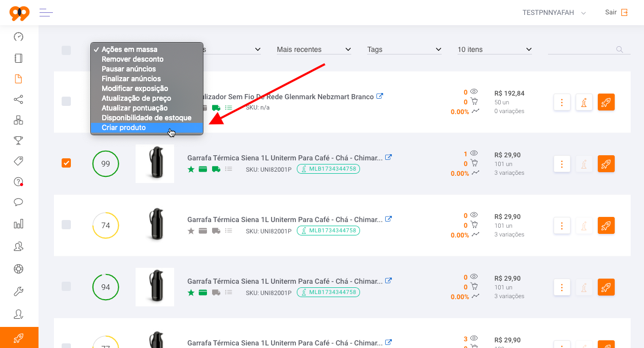Viewport: 644px width, 348px height.
Task: Open the lifebuoy support icon in sidebar
Action: click(x=18, y=269)
